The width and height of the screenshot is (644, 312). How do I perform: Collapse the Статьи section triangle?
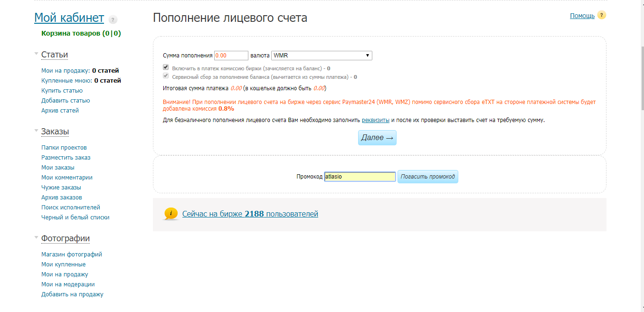[x=36, y=54]
